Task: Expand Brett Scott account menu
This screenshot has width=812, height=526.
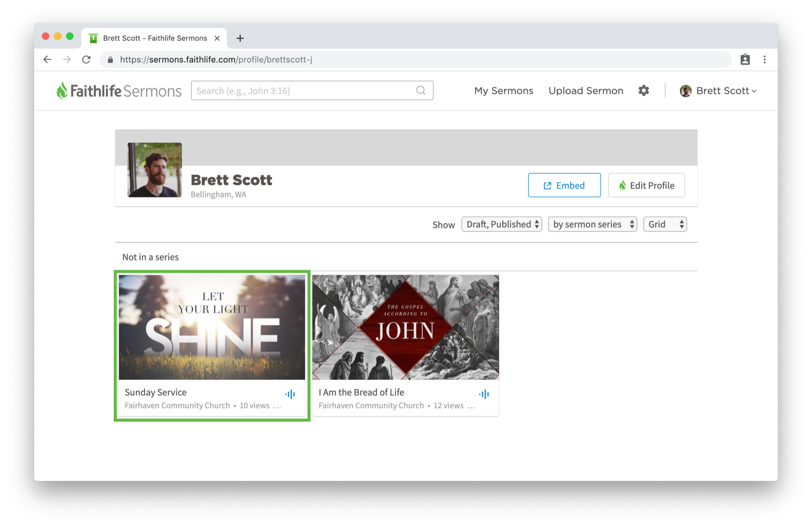Action: pos(718,91)
